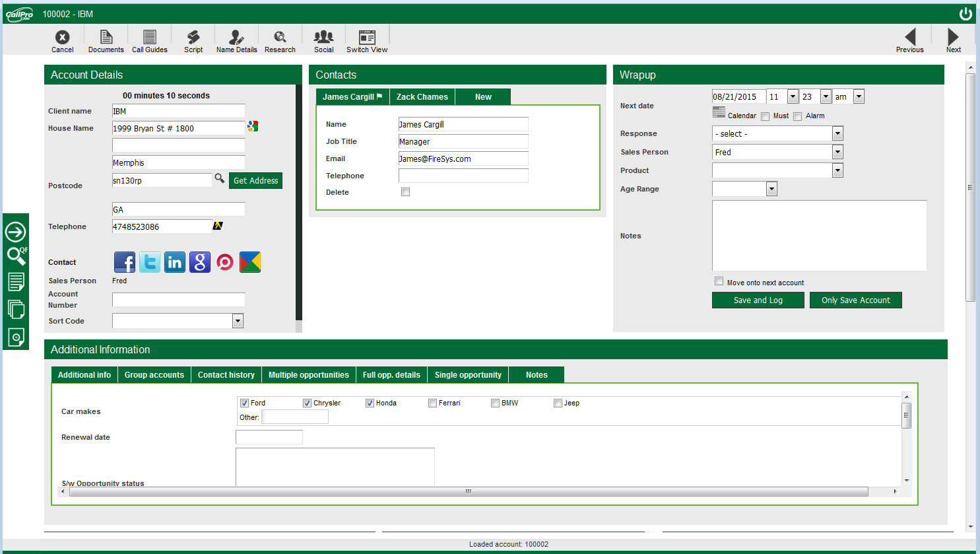Expand the Product dropdown
This screenshot has height=554, width=980.
pos(777,170)
